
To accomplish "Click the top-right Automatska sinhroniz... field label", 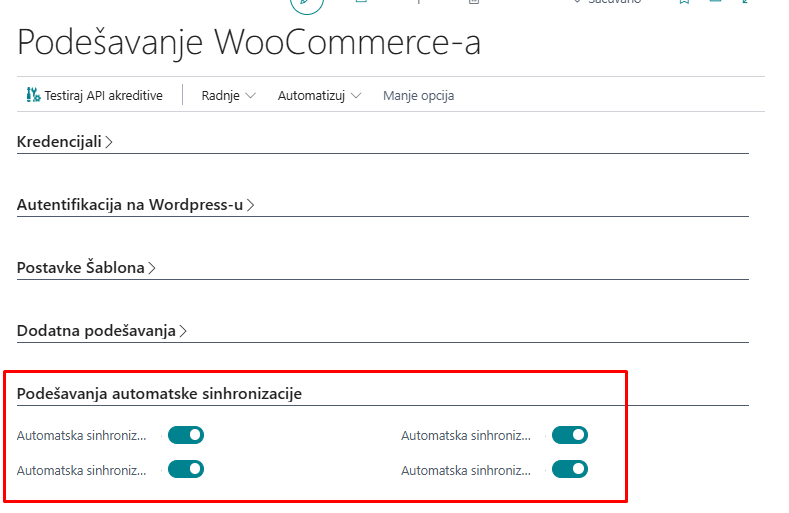I will pos(465,436).
